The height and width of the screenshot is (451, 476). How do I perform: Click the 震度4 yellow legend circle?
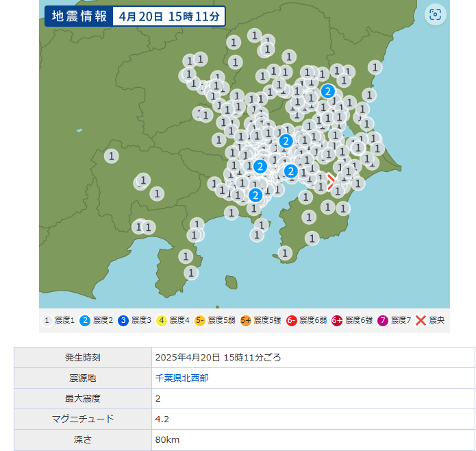point(162,320)
